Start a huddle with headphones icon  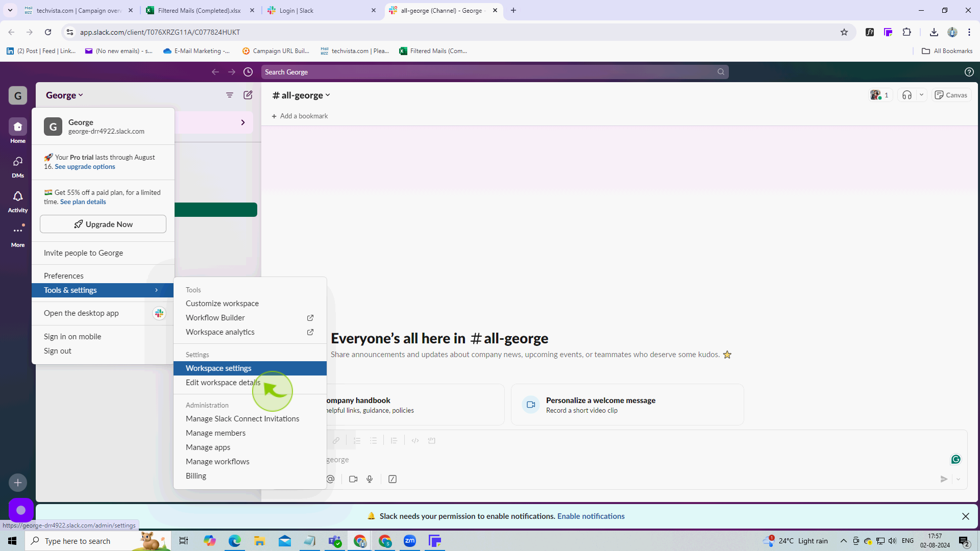click(x=906, y=95)
